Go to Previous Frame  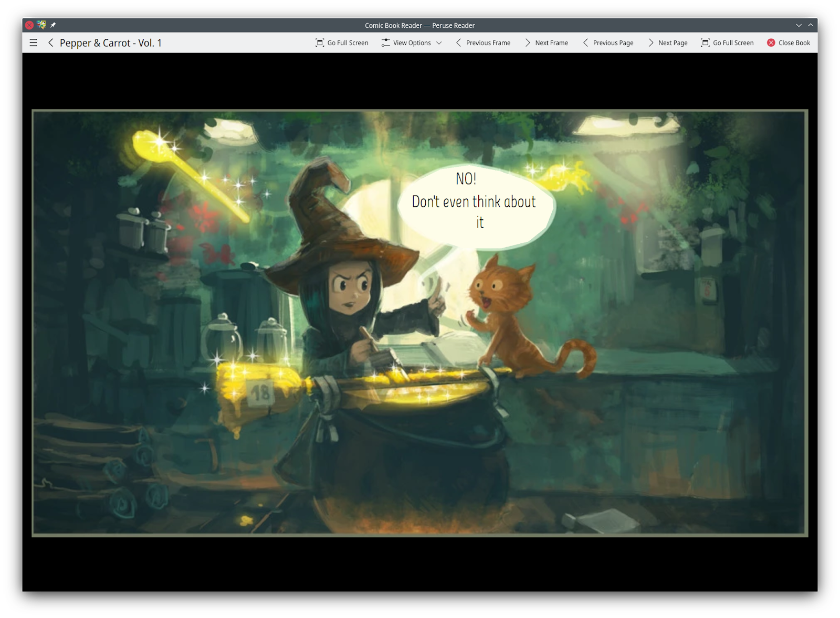click(483, 43)
